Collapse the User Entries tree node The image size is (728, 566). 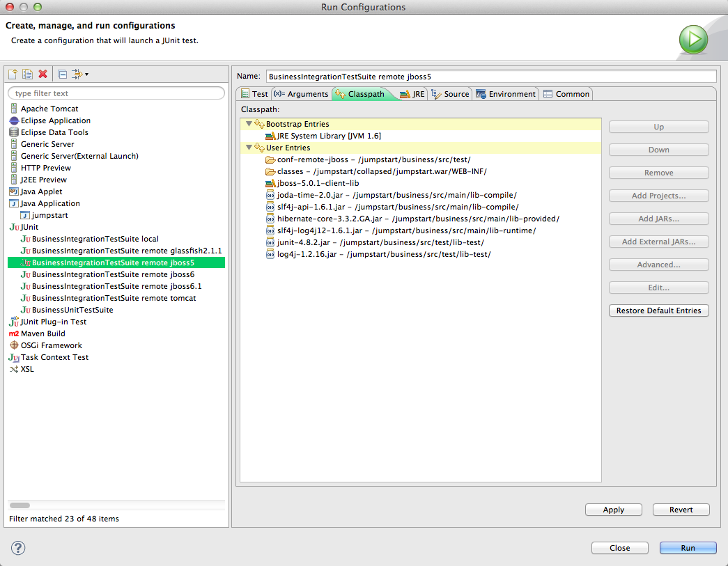[x=249, y=148]
